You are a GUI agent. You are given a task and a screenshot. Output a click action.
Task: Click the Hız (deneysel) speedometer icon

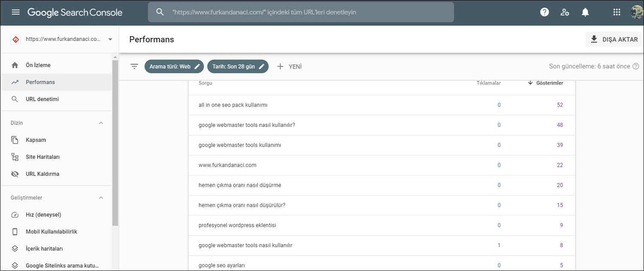point(15,215)
